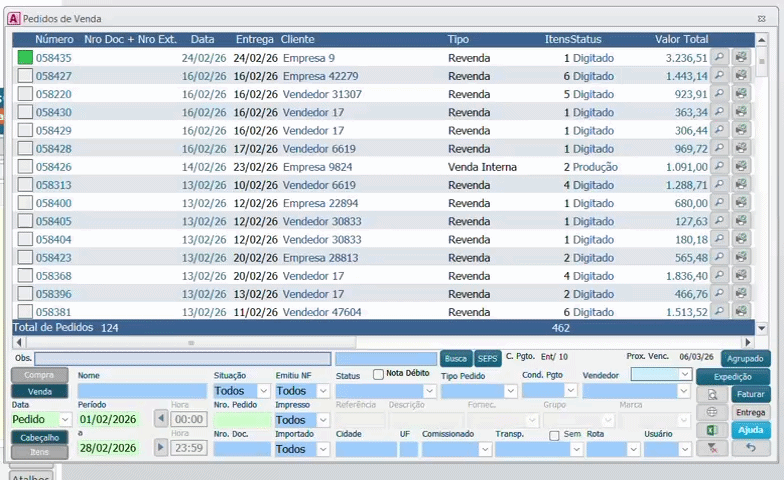Click the globe icon button
The width and height of the screenshot is (784, 480).
pyautogui.click(x=712, y=412)
